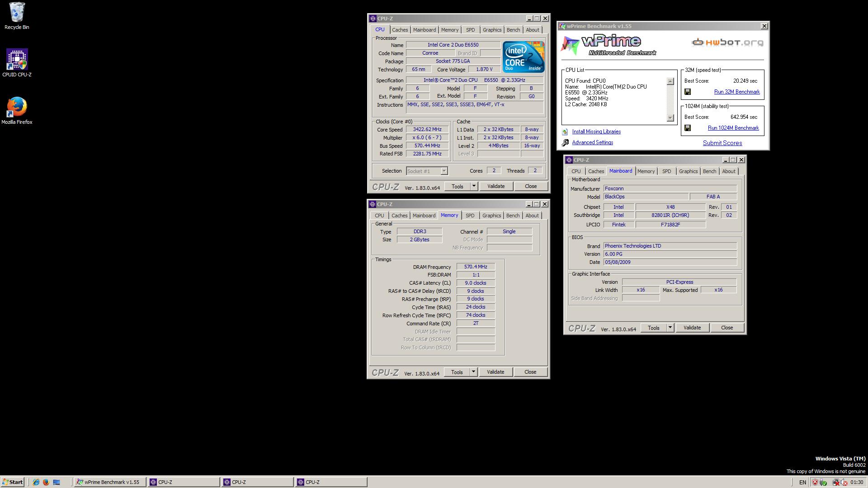Open Graphics tab in the Memory CPU-Z window
The image size is (868, 488).
[491, 216]
